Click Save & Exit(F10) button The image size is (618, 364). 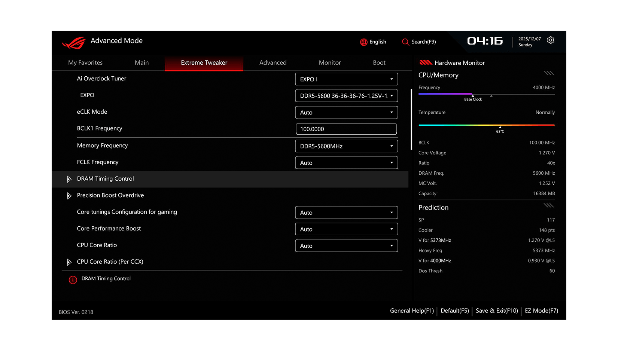497,311
